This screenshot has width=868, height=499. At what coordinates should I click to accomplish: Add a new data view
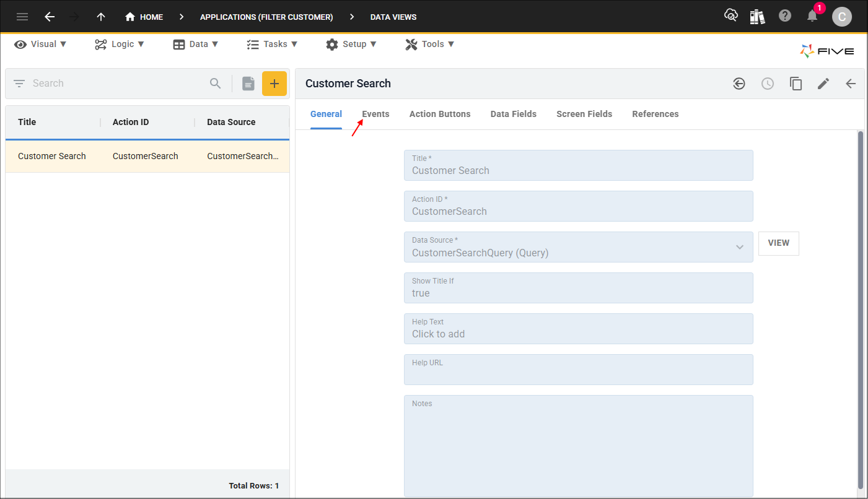point(274,84)
